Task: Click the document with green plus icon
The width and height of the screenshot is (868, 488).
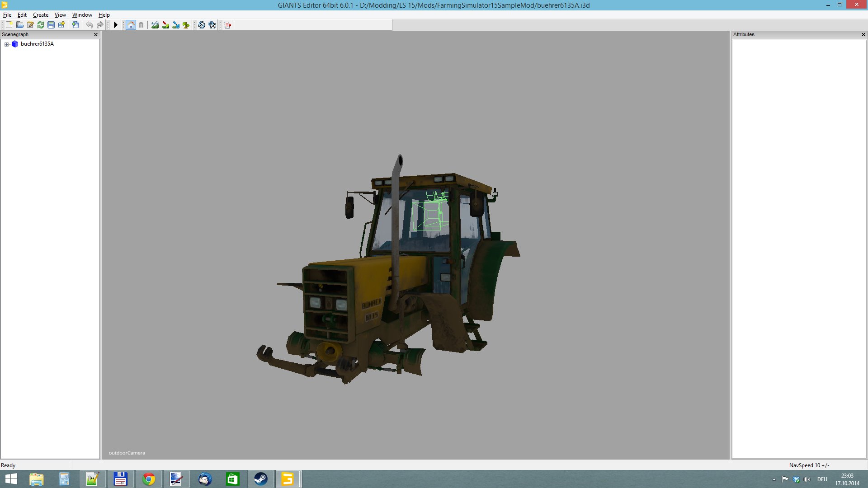Action: point(75,25)
